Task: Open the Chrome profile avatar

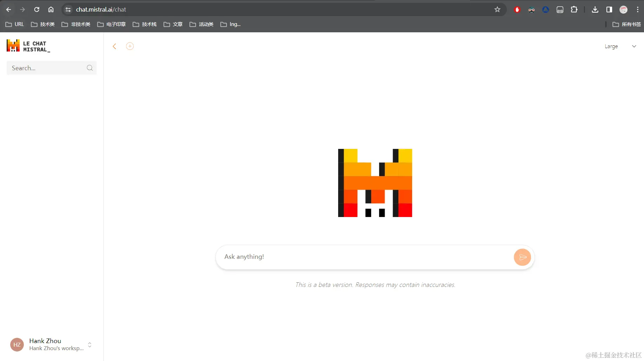Action: pos(623,9)
